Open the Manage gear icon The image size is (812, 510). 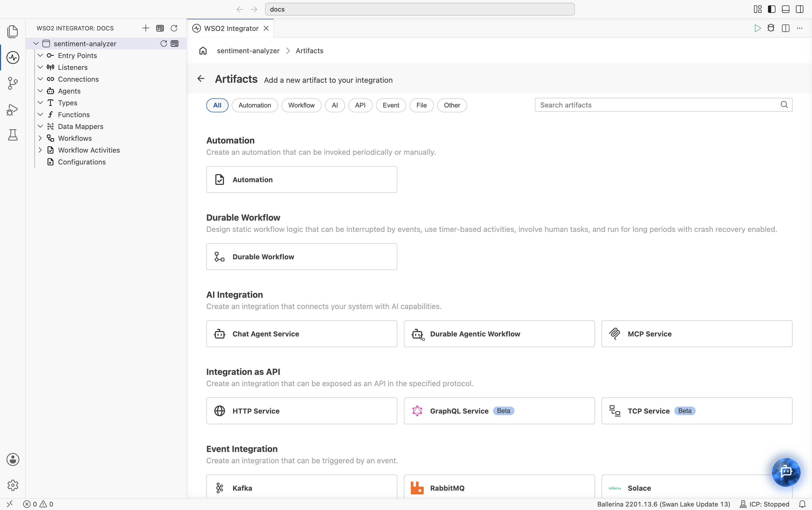pos(13,485)
